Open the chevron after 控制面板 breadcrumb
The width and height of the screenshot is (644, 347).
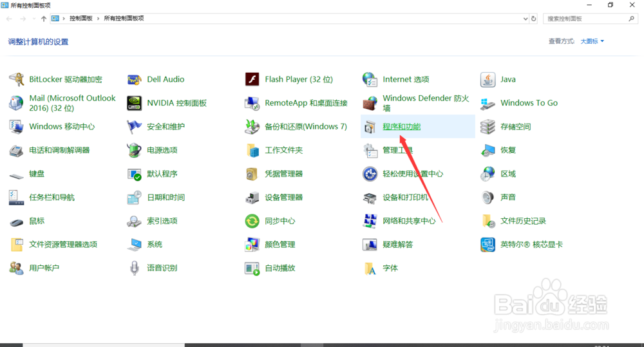click(x=98, y=19)
